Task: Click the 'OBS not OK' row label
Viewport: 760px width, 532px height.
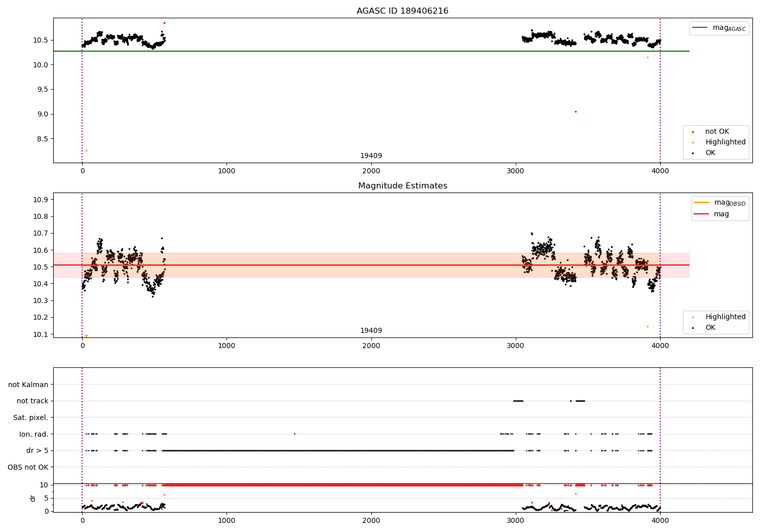Action: (28, 467)
